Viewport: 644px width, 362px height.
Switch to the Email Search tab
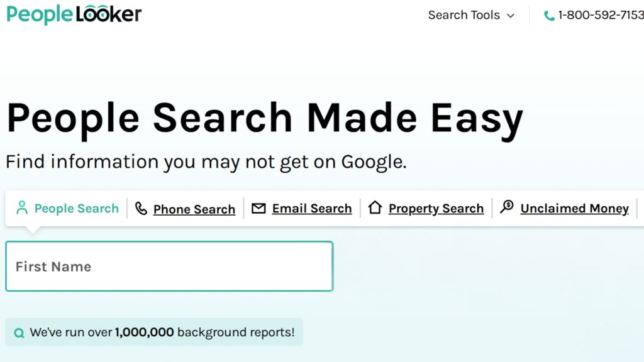click(301, 208)
